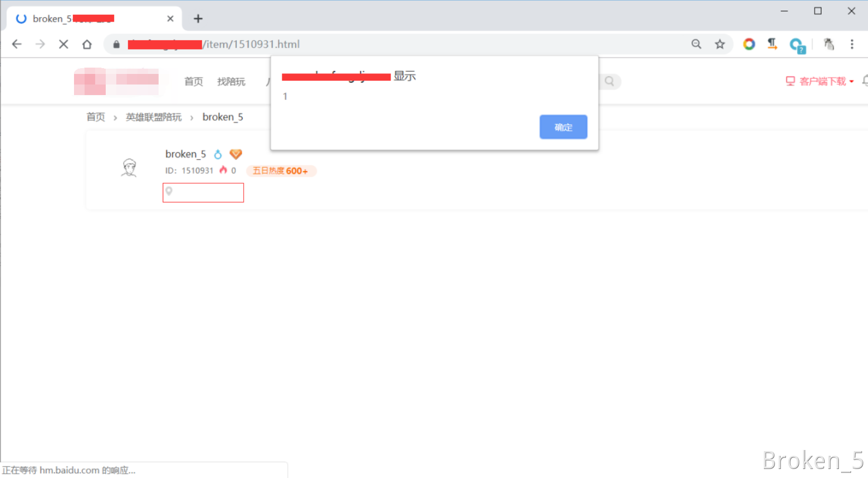The width and height of the screenshot is (868, 478).
Task: Click the zoom magnifier icon in address bar
Action: 696,44
